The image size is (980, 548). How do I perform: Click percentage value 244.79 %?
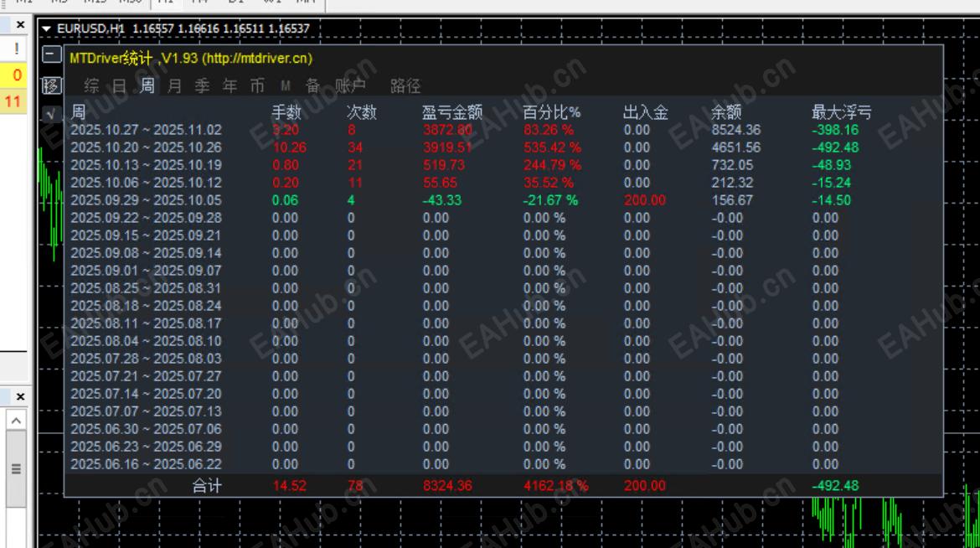point(552,165)
